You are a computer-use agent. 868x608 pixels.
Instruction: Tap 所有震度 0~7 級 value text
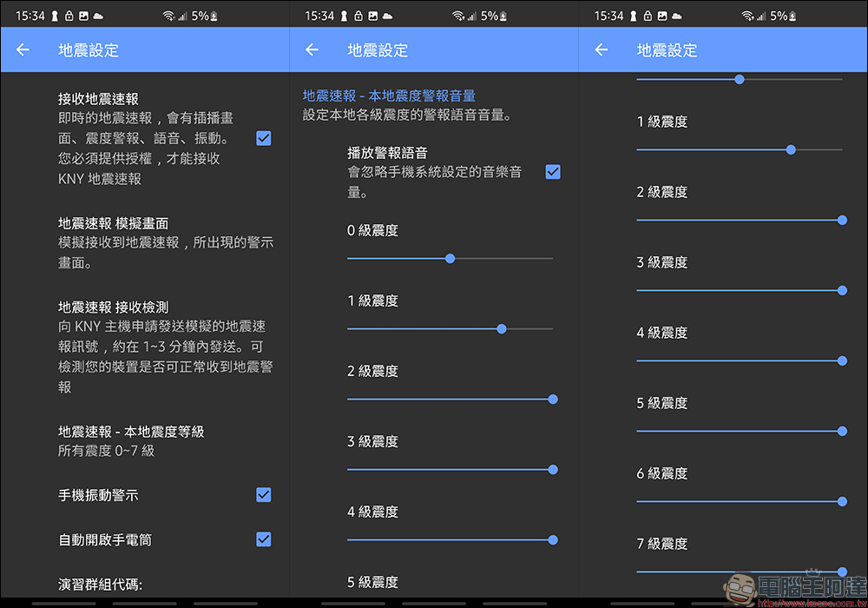click(x=106, y=451)
